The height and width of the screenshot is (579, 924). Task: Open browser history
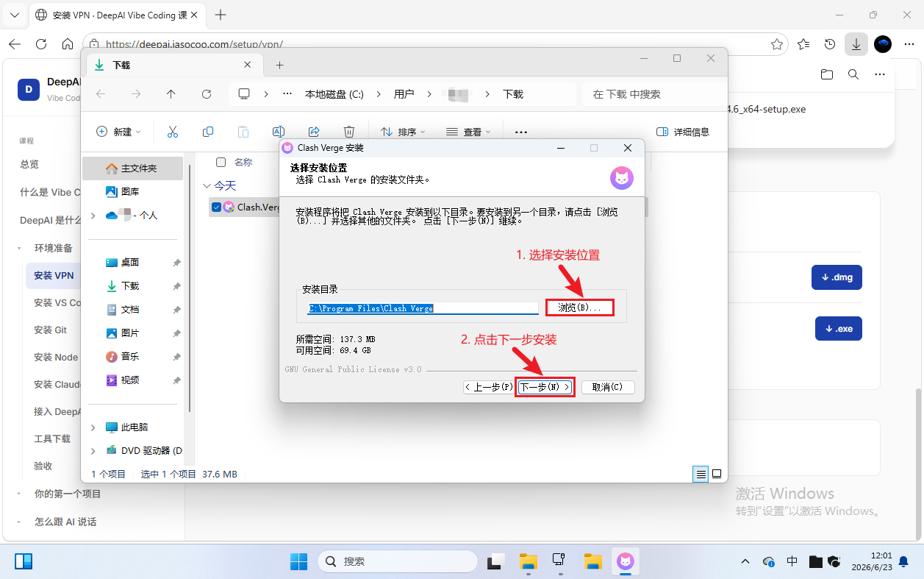click(830, 44)
